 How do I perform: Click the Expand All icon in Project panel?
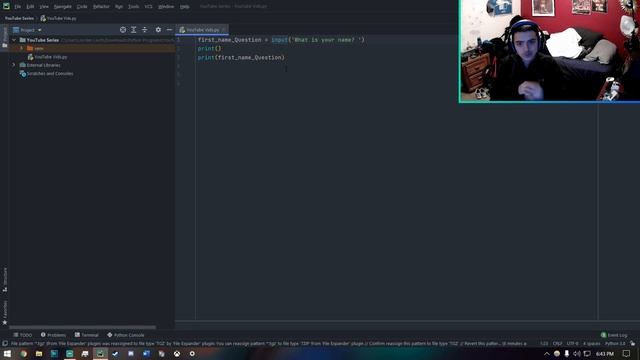[x=133, y=30]
